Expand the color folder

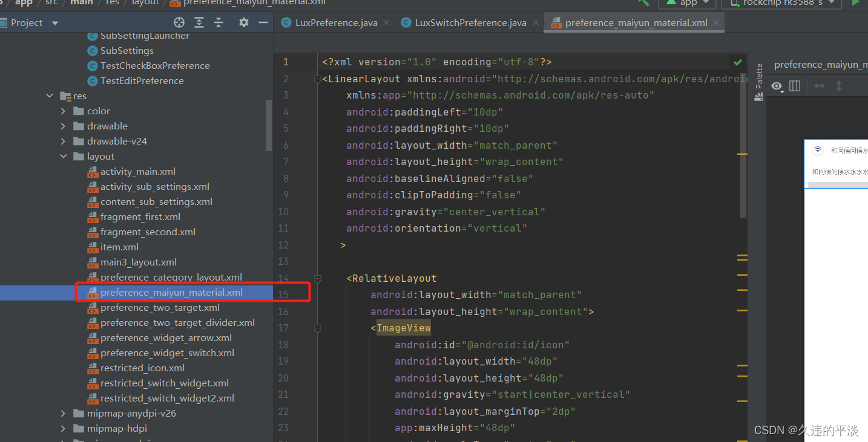(x=63, y=111)
